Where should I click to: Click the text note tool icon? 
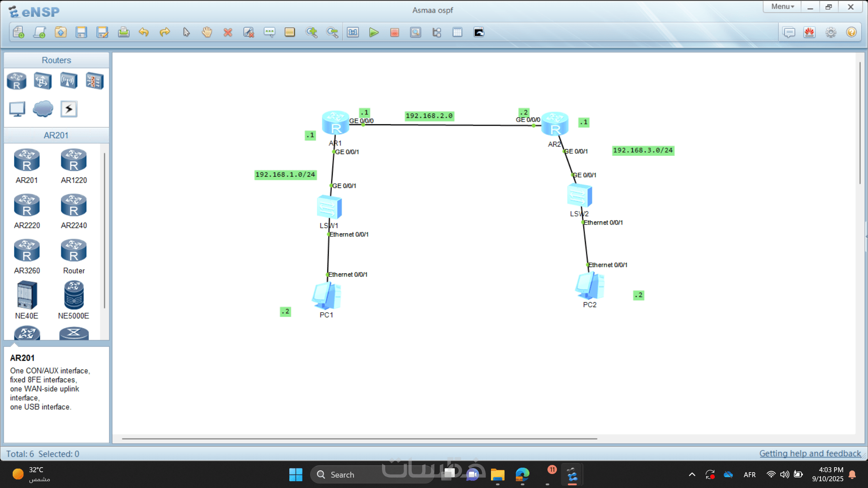269,33
